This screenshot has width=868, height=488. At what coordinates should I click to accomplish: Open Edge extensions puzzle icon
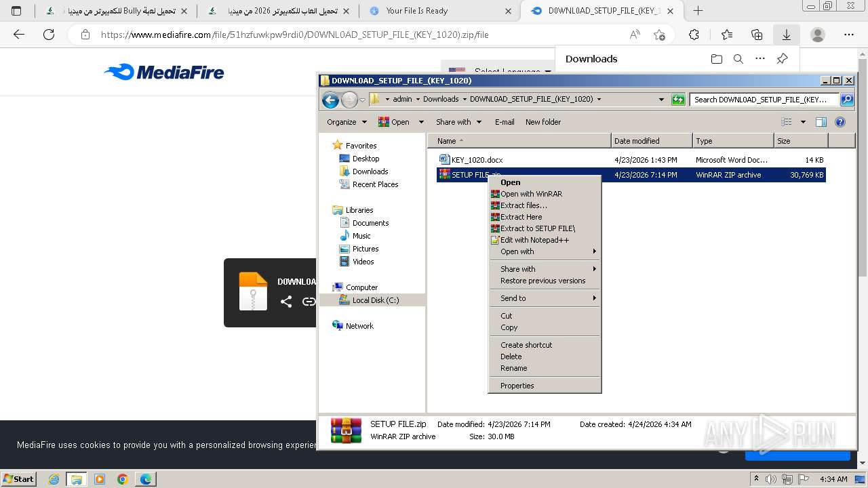[694, 35]
